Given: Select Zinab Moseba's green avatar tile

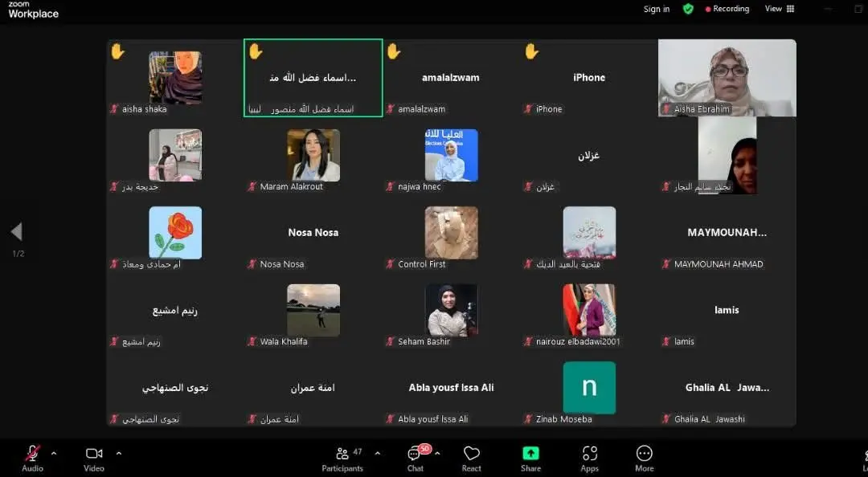Looking at the screenshot, I should click(x=589, y=387).
